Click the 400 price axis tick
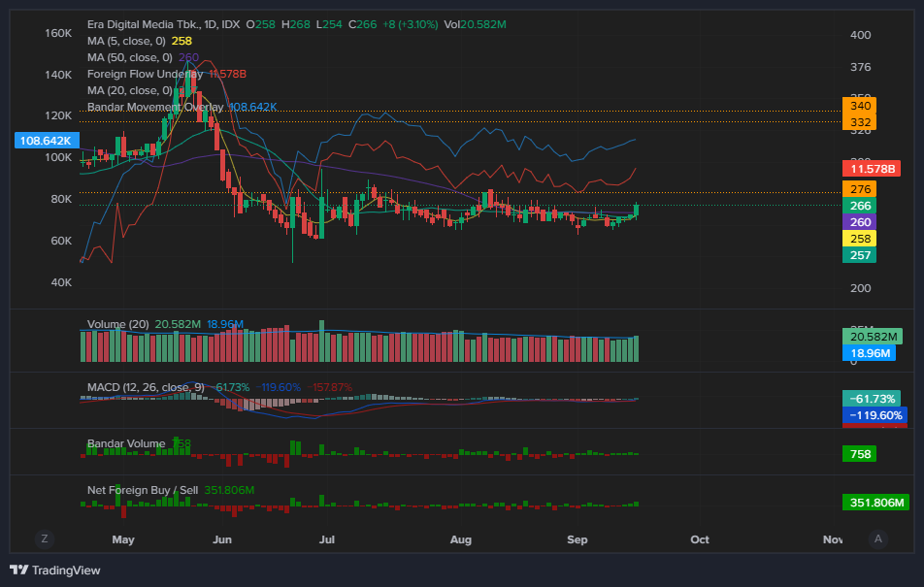 click(860, 35)
